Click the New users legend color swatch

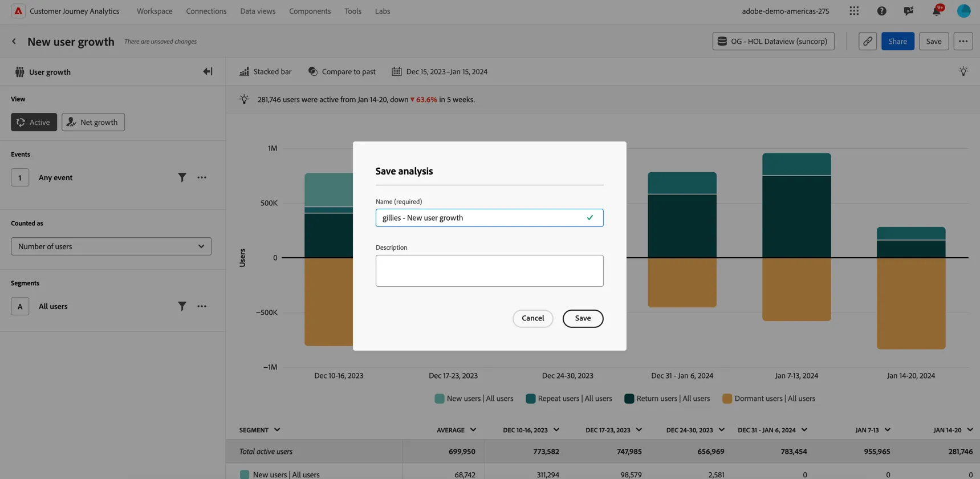click(x=440, y=399)
